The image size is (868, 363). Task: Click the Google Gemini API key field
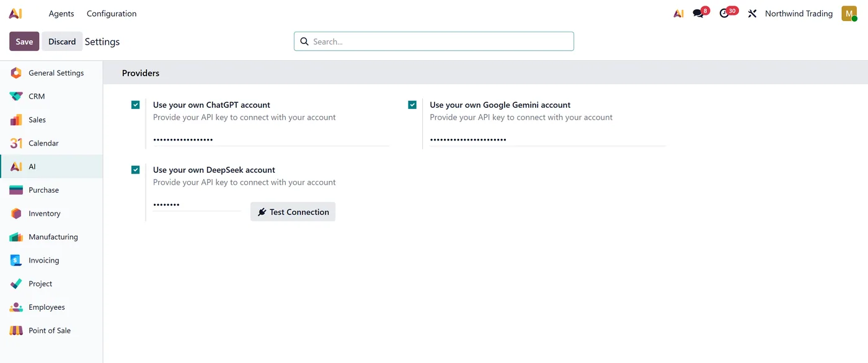547,139
